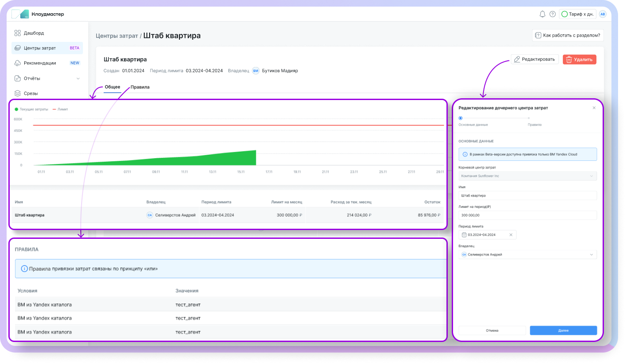Clear the limit period with X icon
This screenshot has height=364, width=626.
tap(511, 235)
